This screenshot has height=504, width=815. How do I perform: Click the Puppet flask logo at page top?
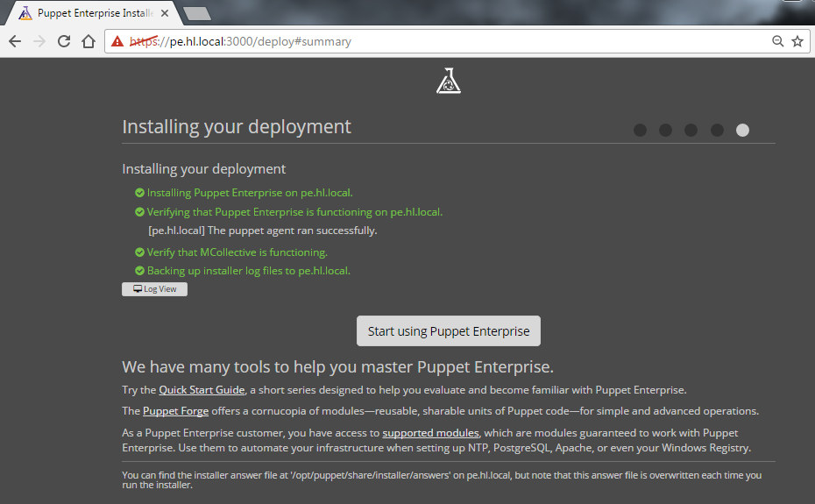(449, 81)
